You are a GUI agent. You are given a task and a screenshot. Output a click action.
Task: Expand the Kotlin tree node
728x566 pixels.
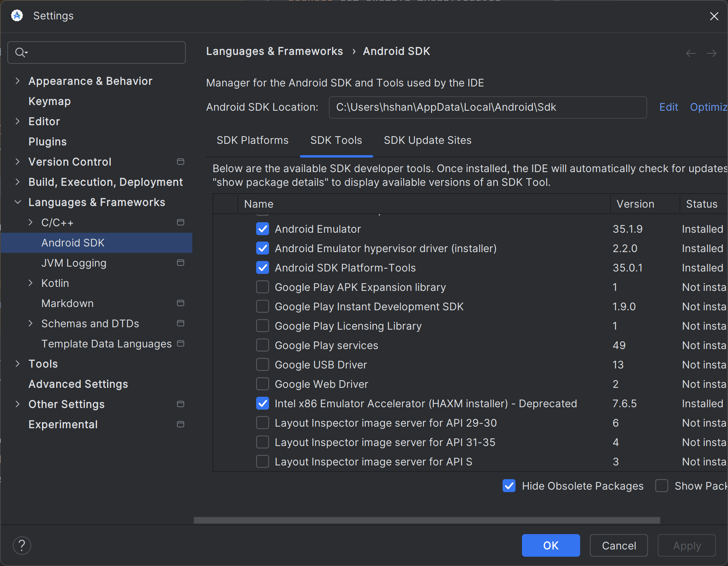[30, 283]
